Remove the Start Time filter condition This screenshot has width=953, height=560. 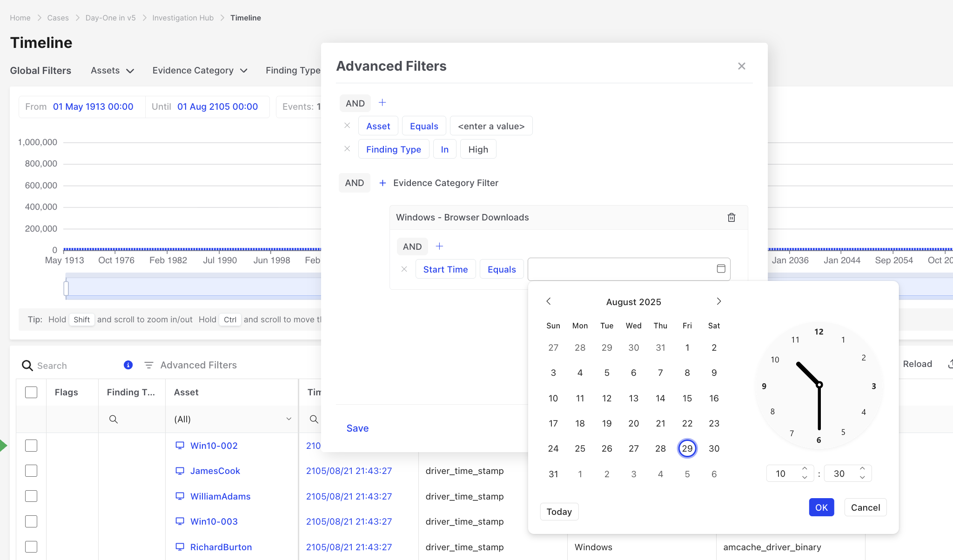coord(404,269)
